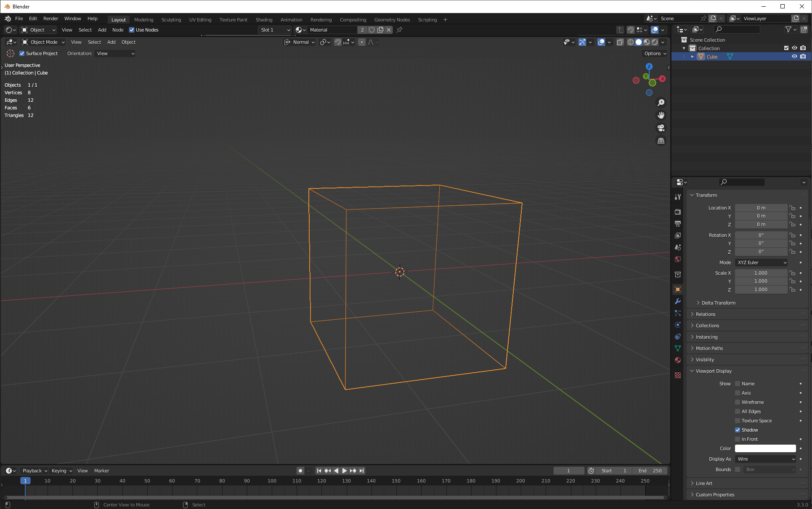Open the View Layer properties tab

678,236
